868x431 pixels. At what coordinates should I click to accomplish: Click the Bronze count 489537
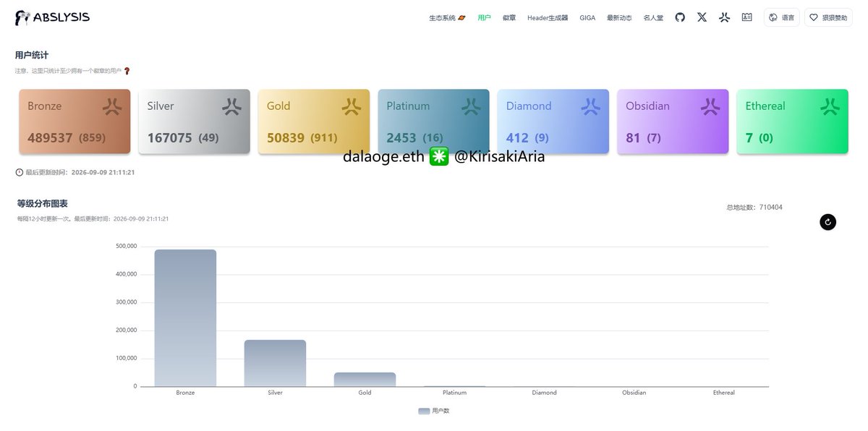tap(50, 137)
